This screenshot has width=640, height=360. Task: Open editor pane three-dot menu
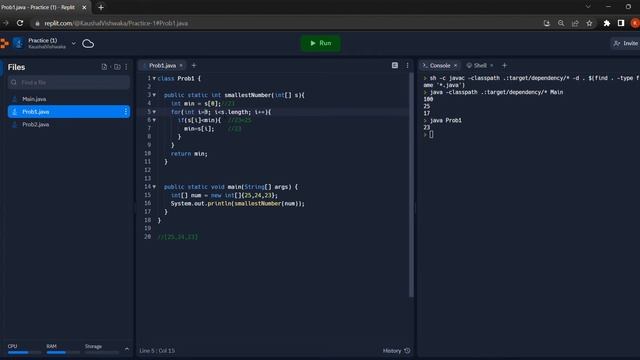coord(407,65)
